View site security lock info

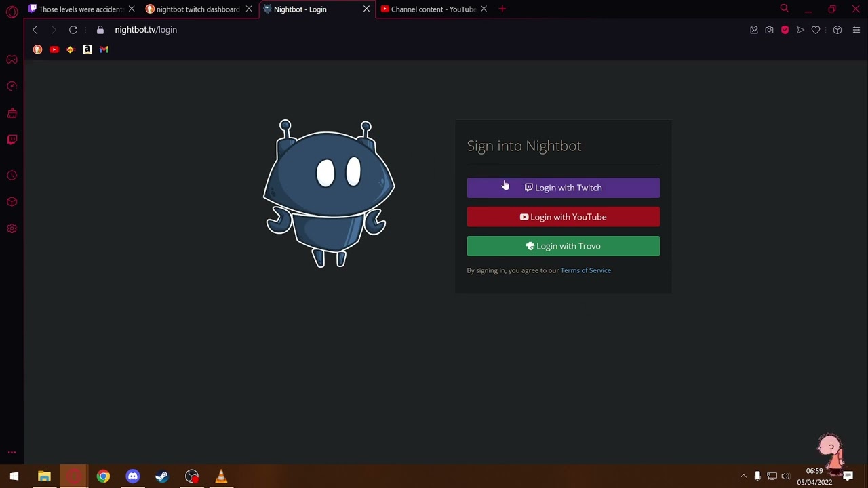click(100, 30)
